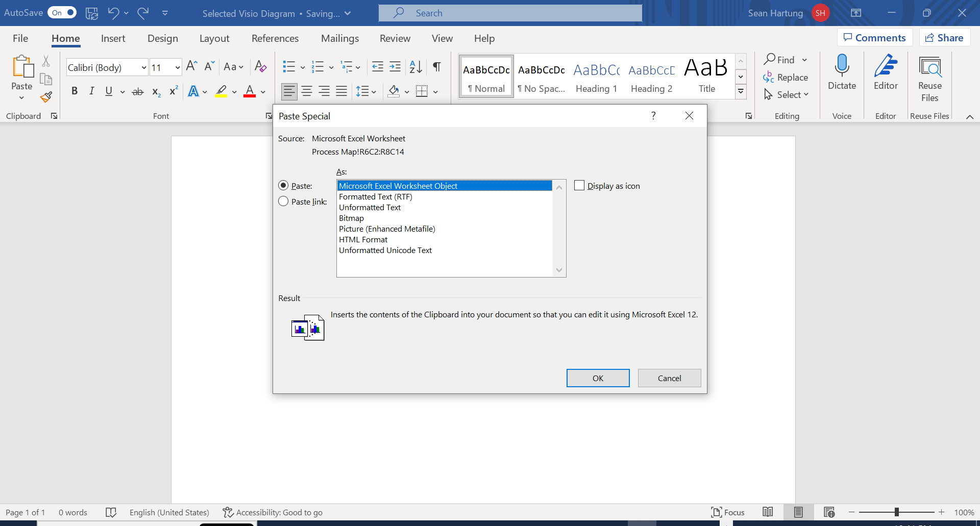Open the File tab
Screen dimensions: 980x526
20,38
